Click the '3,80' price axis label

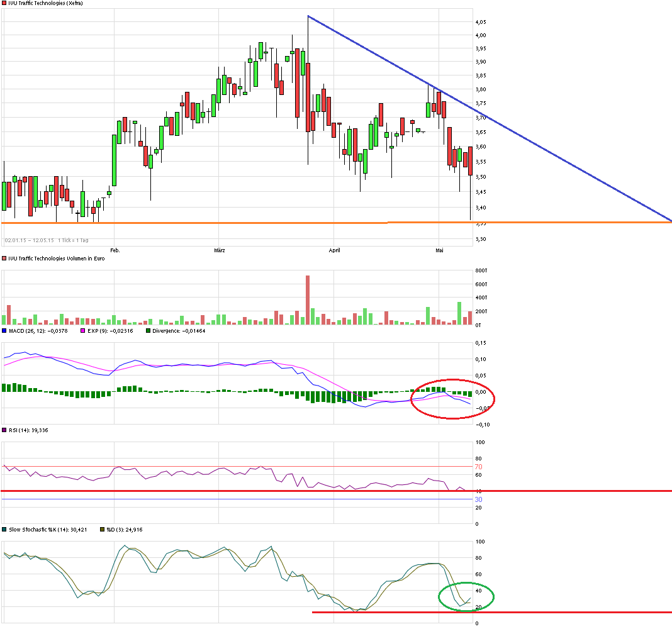[x=481, y=89]
